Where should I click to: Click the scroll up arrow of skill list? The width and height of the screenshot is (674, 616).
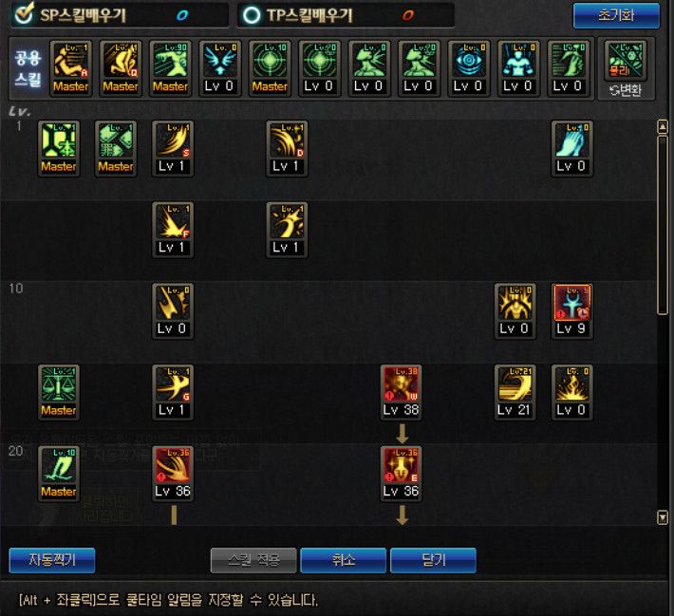click(663, 127)
